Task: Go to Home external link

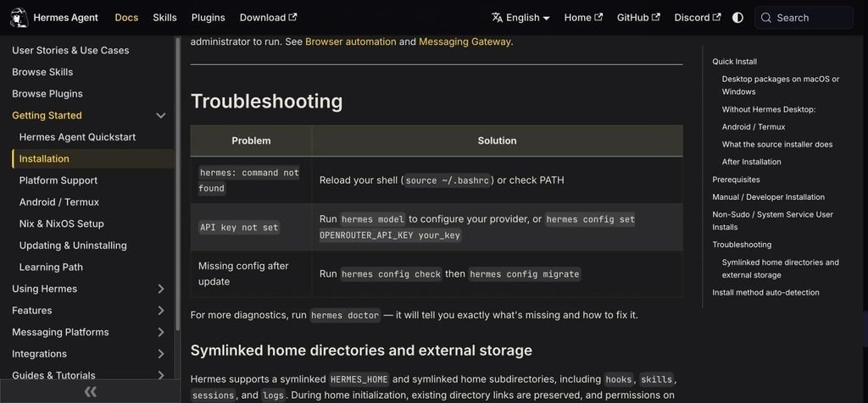Action: (583, 18)
